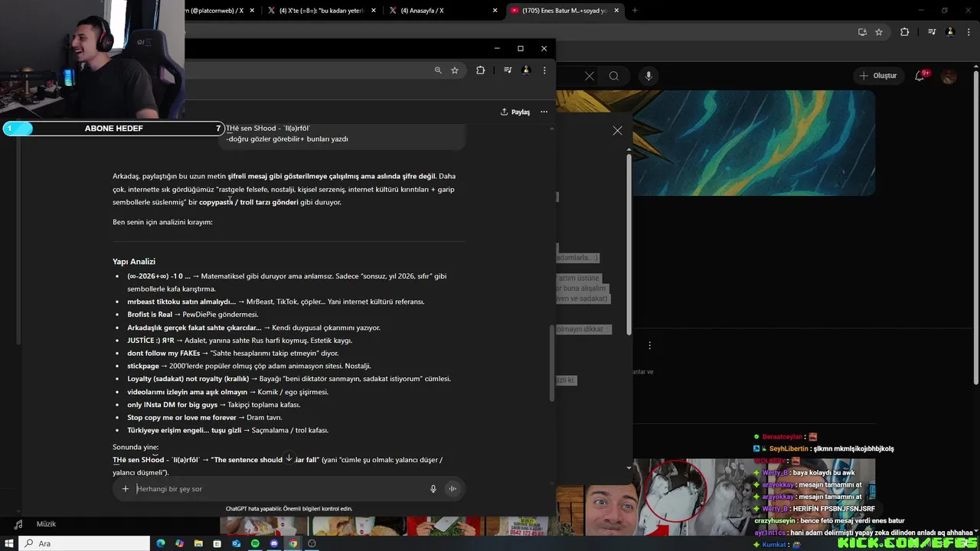Open the three-dot options in YouTube panel
The image size is (980, 551).
649,345
